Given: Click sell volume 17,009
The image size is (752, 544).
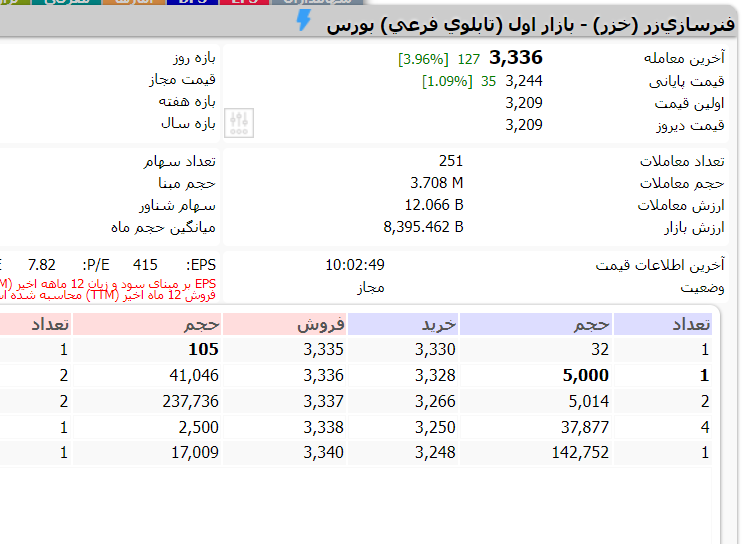Looking at the screenshot, I should click(x=195, y=452).
